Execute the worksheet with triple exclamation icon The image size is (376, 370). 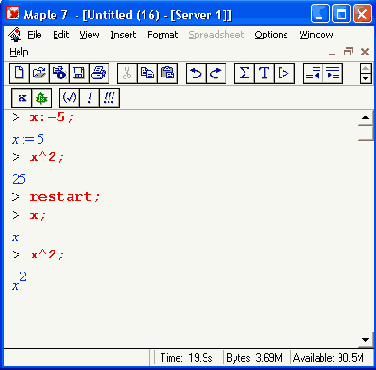coord(109,98)
